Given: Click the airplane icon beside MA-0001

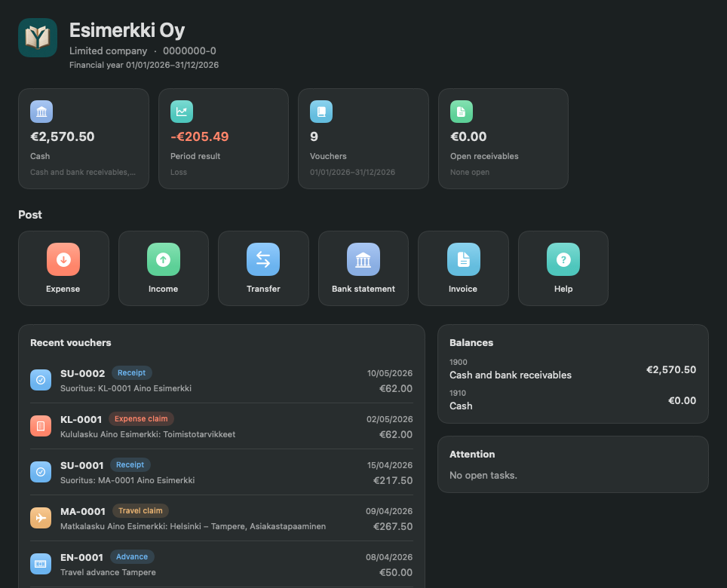Looking at the screenshot, I should click(x=41, y=518).
